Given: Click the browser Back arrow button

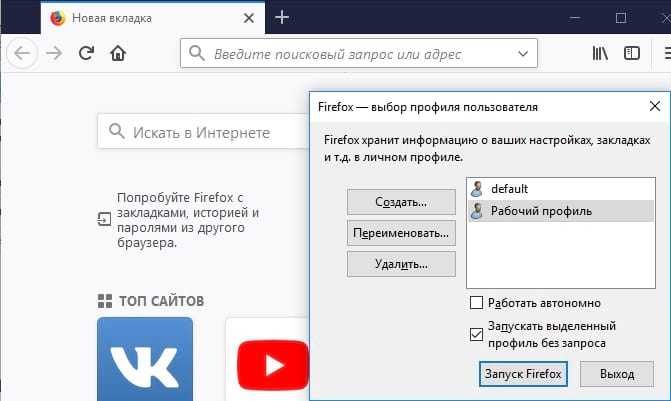Looking at the screenshot, I should 22,53.
